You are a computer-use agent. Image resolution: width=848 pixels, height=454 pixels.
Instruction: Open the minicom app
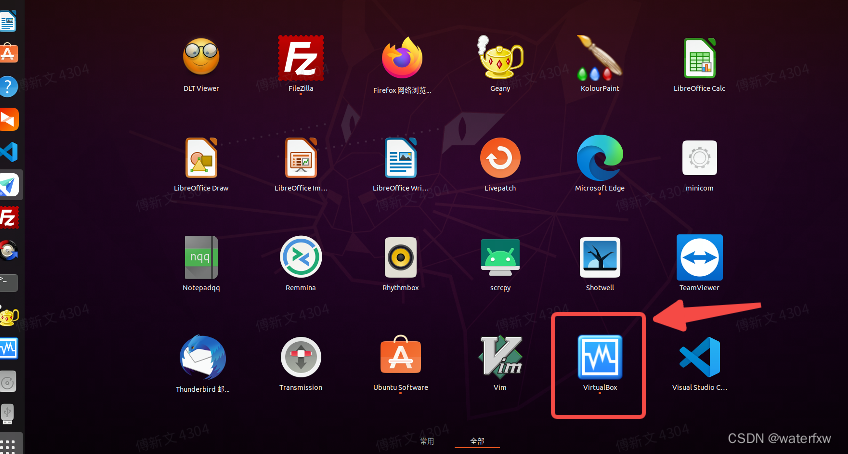click(x=699, y=158)
